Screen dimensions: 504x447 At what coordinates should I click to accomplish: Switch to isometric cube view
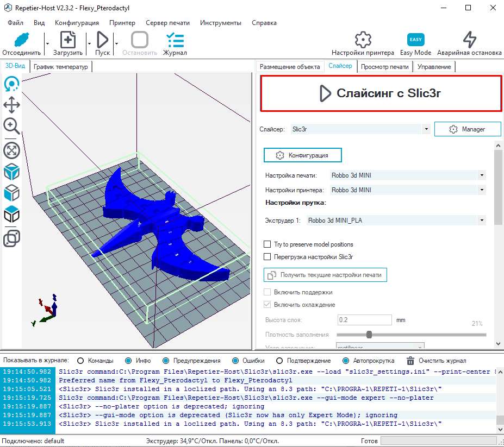coord(11,172)
